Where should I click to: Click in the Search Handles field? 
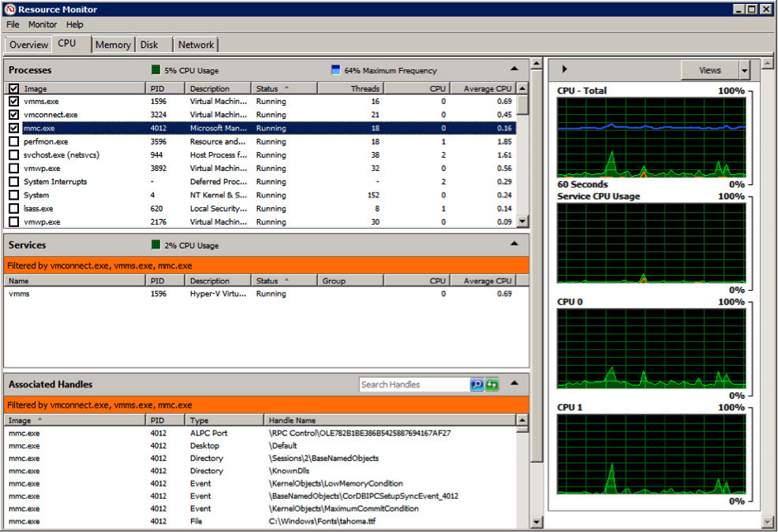[x=413, y=385]
